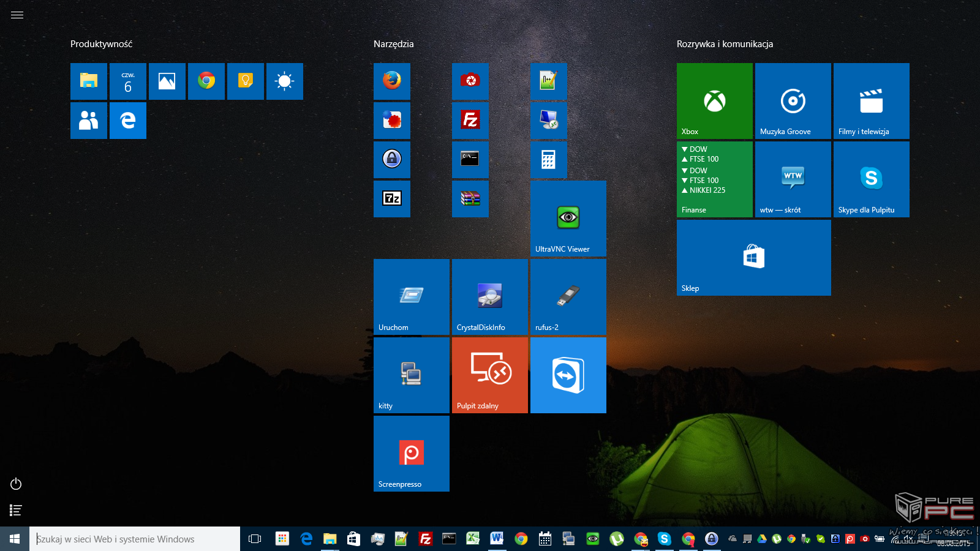Open Word from the taskbar
The width and height of the screenshot is (980, 551).
(497, 539)
